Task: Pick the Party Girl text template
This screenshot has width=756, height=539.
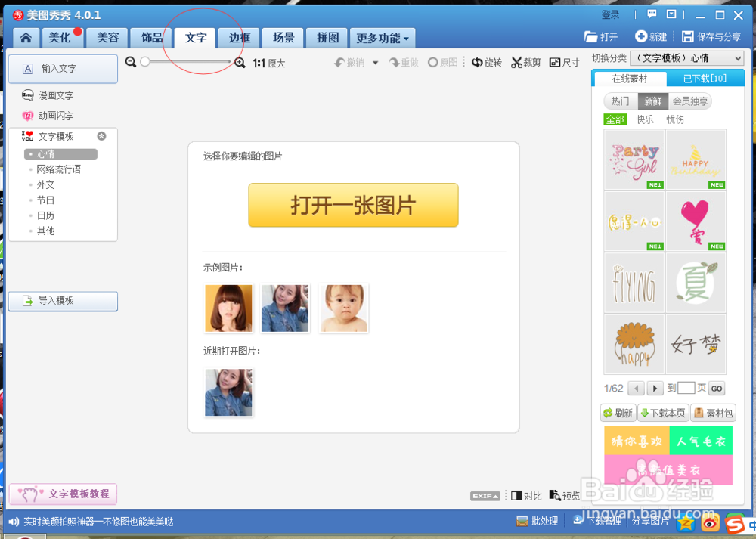Action: click(634, 160)
